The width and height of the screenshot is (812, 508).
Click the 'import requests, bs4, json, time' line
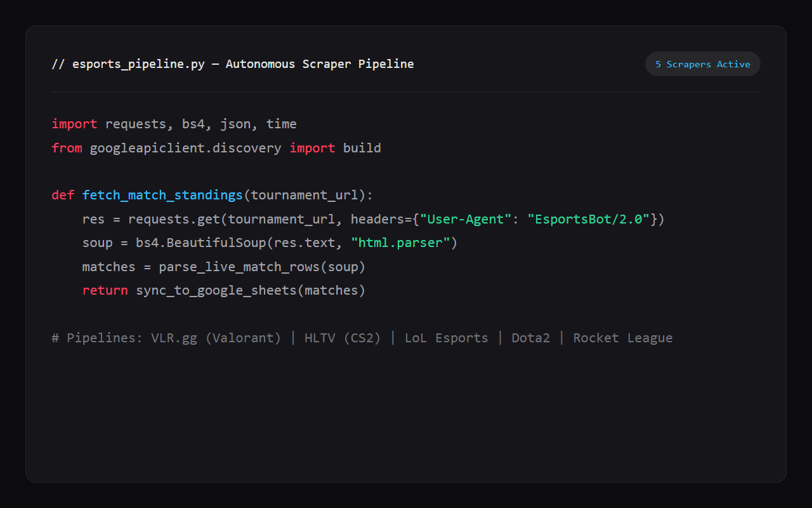click(174, 124)
